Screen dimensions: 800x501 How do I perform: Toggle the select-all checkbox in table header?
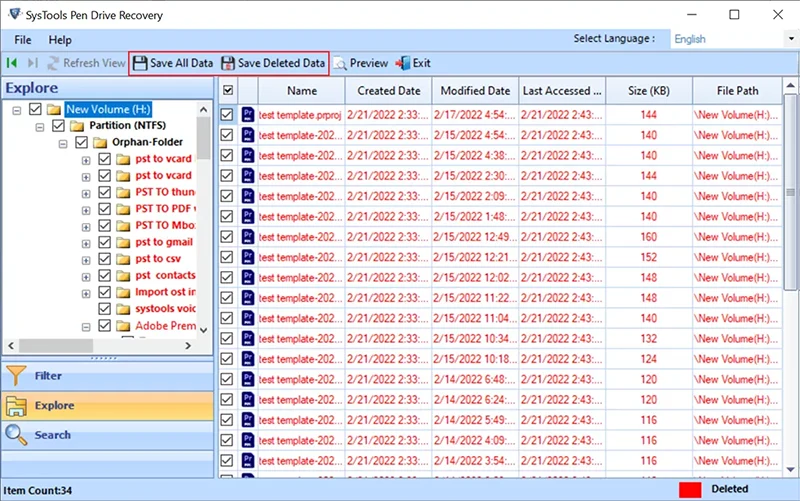(228, 90)
